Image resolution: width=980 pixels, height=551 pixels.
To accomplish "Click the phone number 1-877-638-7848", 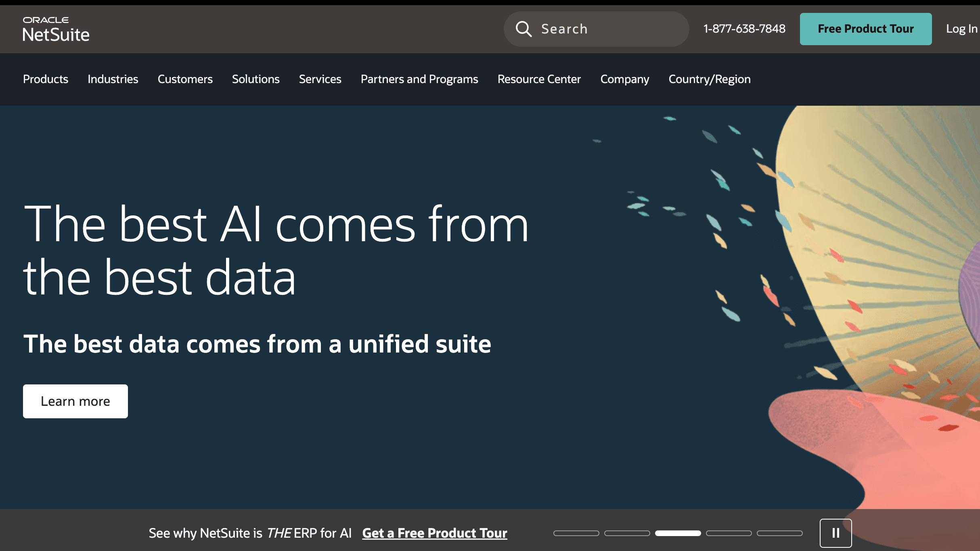I will (x=744, y=29).
